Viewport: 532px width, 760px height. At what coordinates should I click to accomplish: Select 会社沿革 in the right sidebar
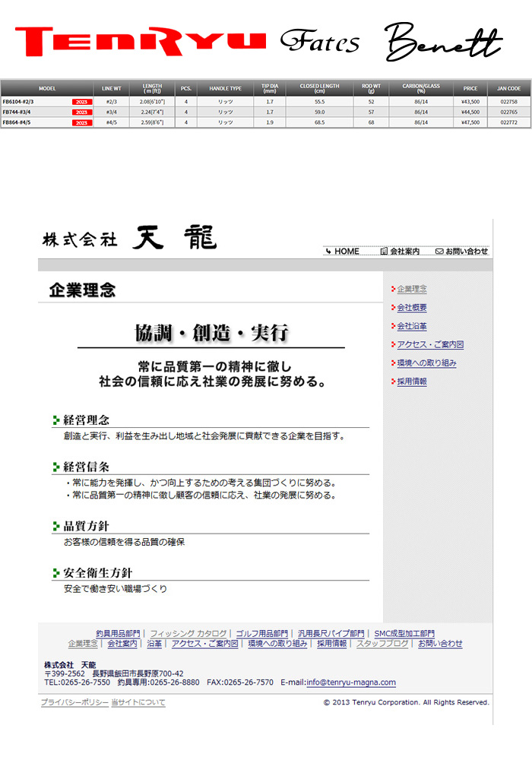pyautogui.click(x=412, y=326)
